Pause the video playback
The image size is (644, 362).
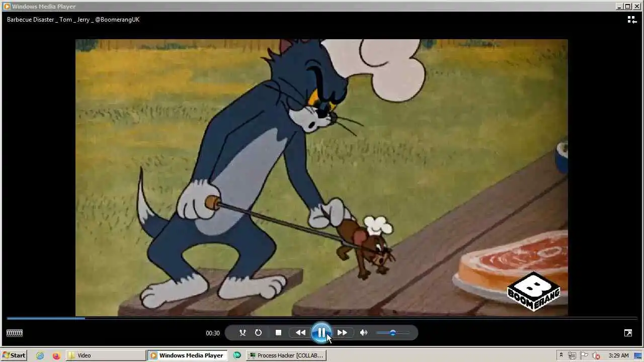pyautogui.click(x=321, y=332)
